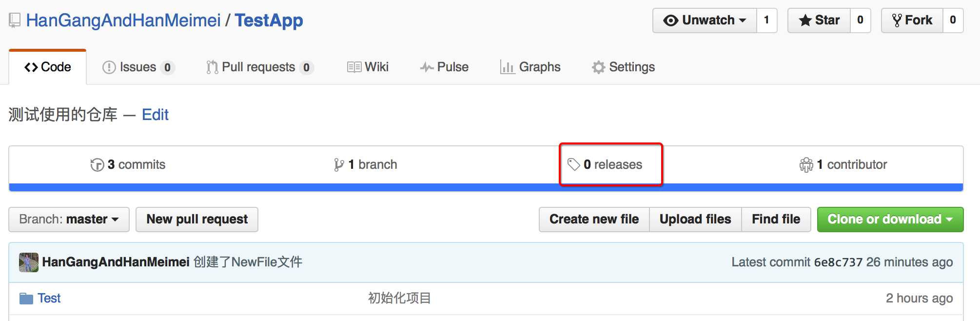The width and height of the screenshot is (980, 321).
Task: Click the Graphs bar chart icon
Action: click(x=507, y=67)
